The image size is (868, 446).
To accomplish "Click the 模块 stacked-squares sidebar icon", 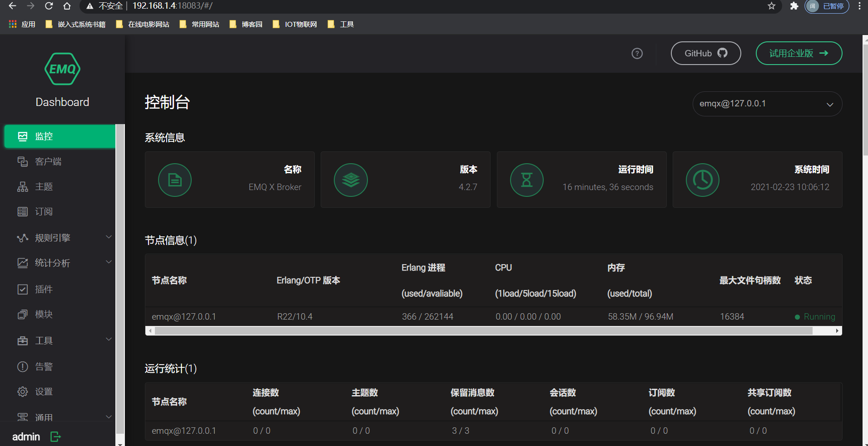I will (x=23, y=314).
